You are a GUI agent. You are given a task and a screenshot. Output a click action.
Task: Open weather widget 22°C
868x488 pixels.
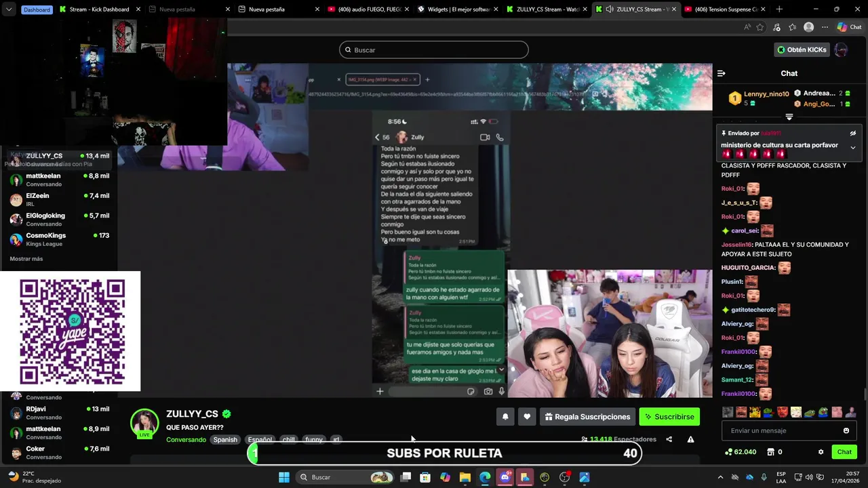click(35, 477)
